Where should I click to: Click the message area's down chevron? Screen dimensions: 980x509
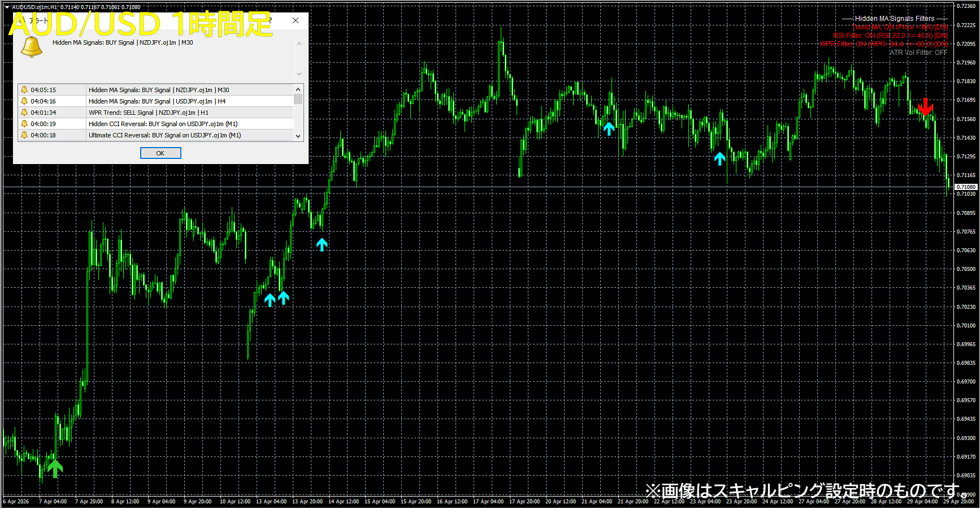point(299,74)
